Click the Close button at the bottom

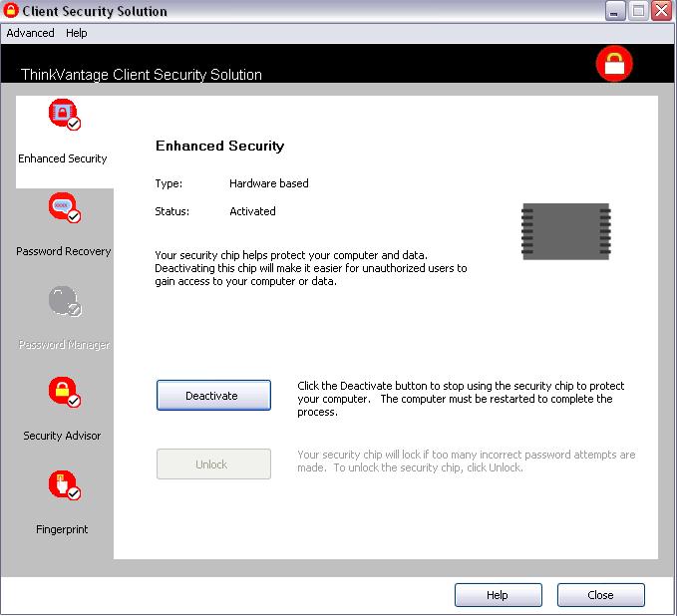tap(601, 595)
